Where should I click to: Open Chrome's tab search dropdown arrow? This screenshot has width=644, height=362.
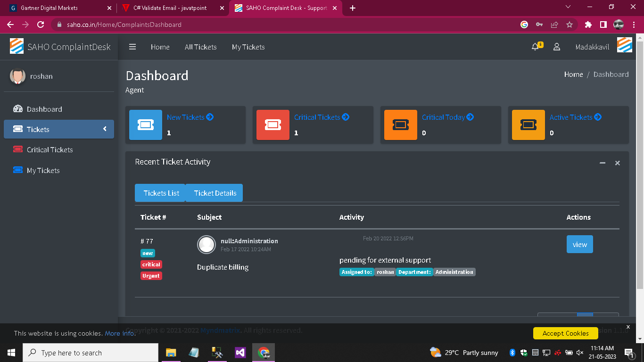[568, 7]
